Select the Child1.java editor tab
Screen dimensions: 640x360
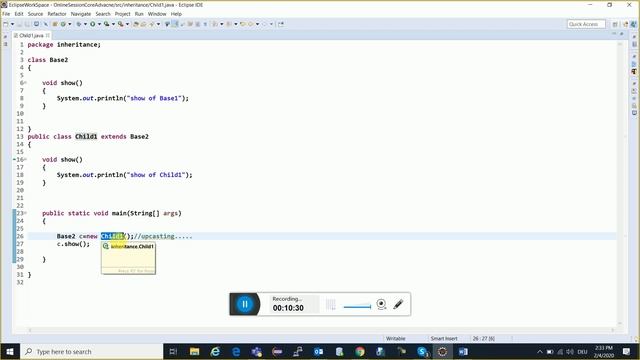(31, 36)
